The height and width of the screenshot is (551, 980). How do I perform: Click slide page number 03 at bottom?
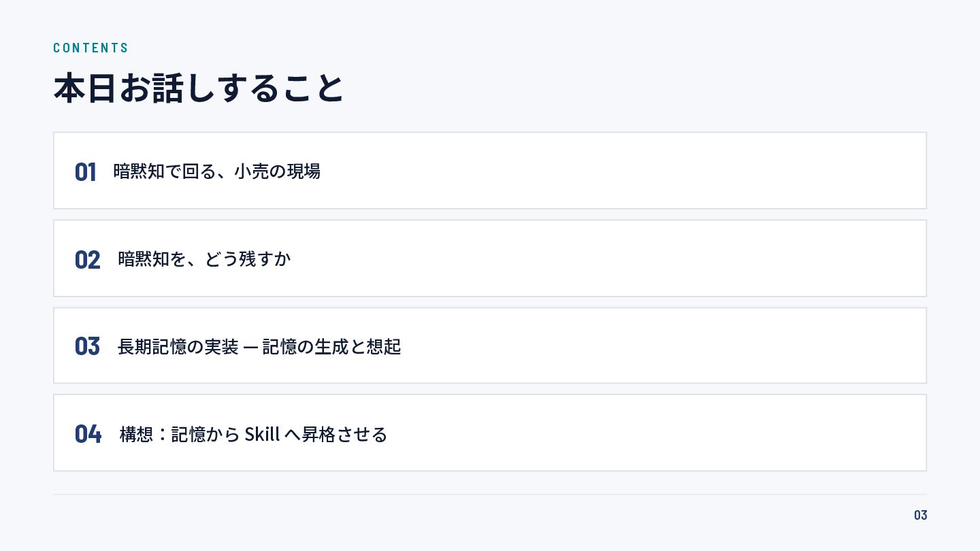tap(920, 515)
